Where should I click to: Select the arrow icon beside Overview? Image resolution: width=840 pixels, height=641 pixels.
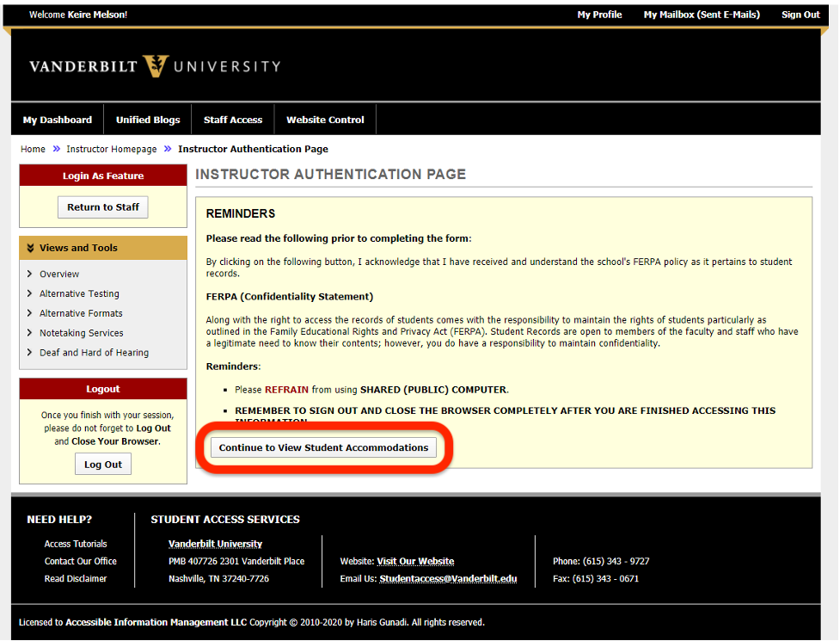[x=30, y=274]
